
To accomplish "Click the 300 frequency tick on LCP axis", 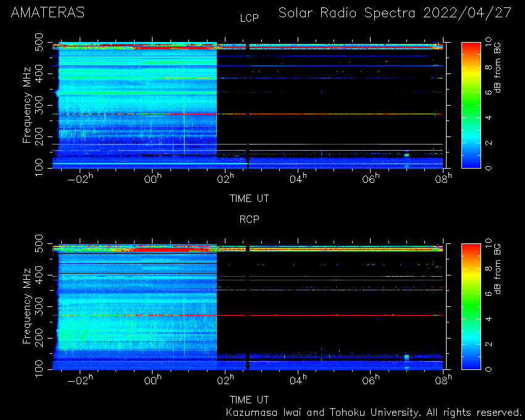I will click(39, 106).
